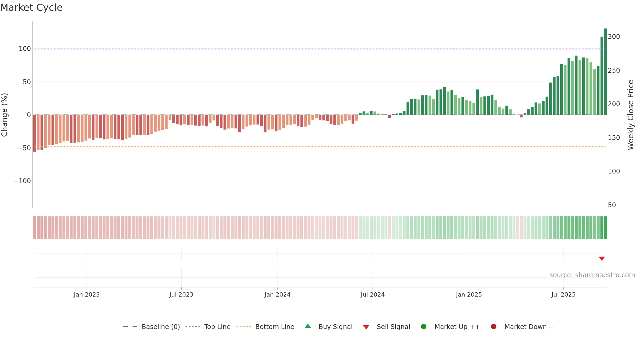This screenshot has width=644, height=362.
Task: Click the Jul 2024 axis label
Action: click(x=372, y=294)
